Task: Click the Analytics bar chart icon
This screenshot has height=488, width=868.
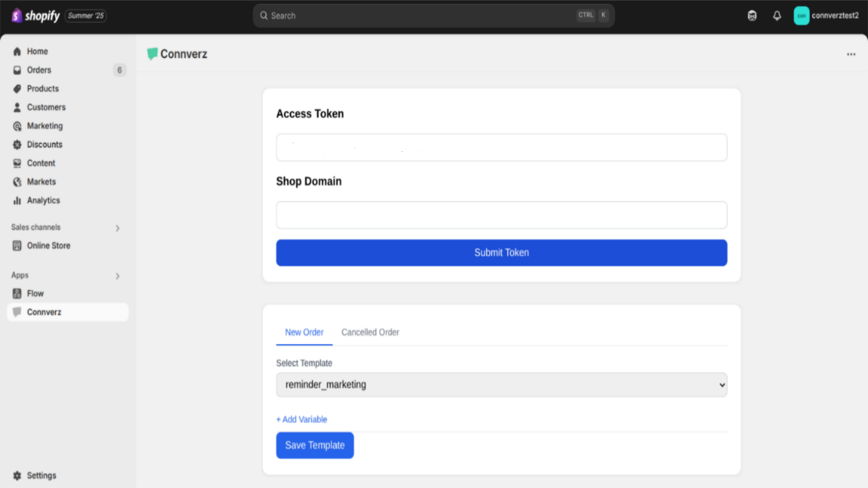Action: [17, 201]
